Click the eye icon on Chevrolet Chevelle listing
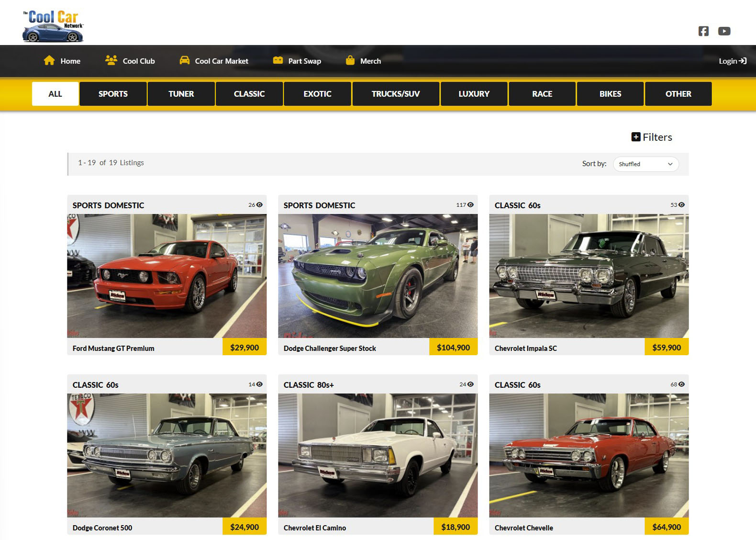This screenshot has width=756, height=540. point(681,384)
